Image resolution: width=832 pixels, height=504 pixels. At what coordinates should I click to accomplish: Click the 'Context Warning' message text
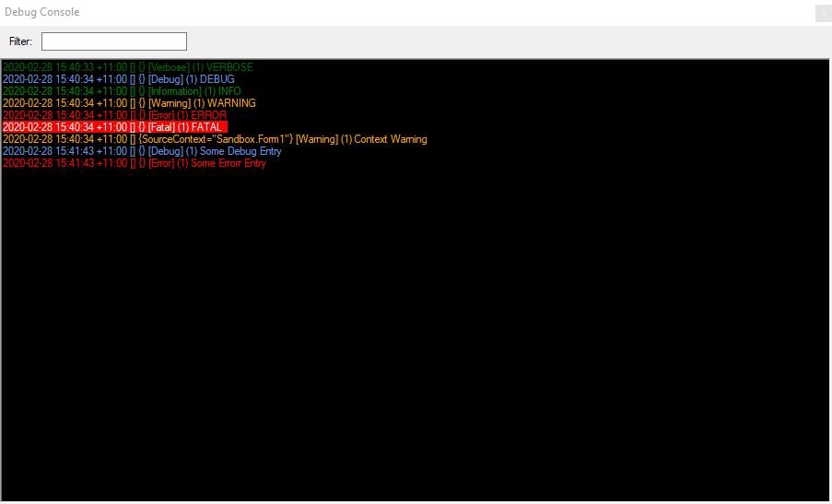point(385,139)
